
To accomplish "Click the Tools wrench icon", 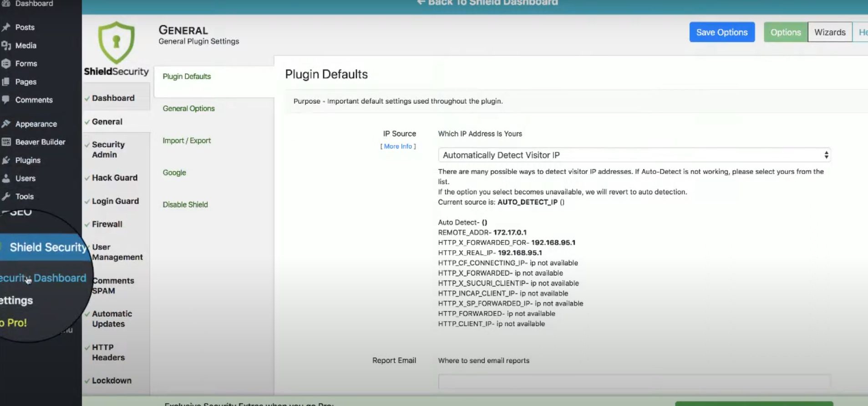I will pyautogui.click(x=6, y=197).
